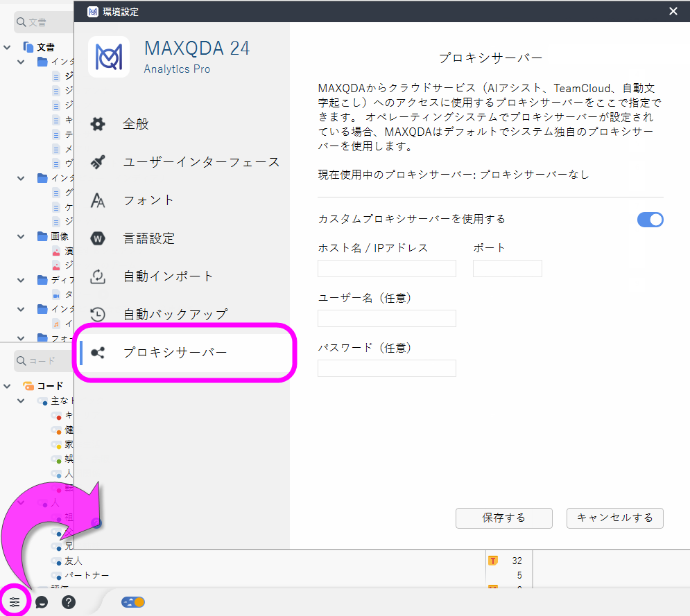The width and height of the screenshot is (690, 616).
Task: Close the 環境設定 dialog
Action: pos(673,11)
